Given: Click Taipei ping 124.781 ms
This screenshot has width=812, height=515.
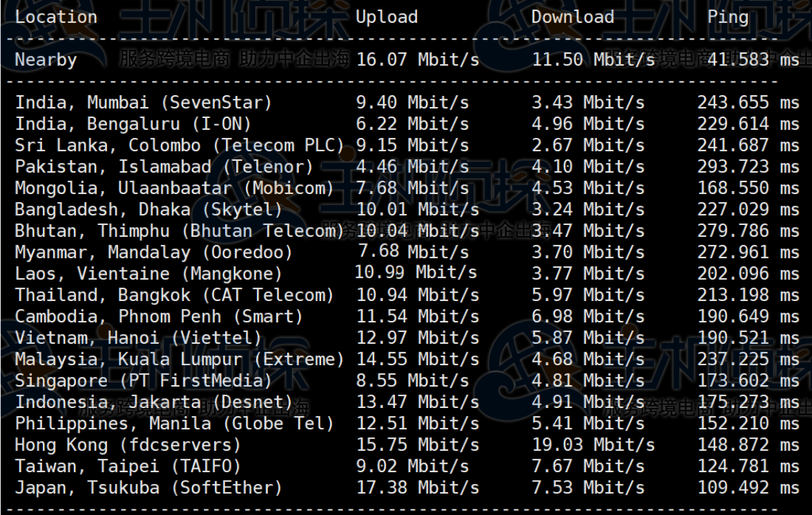Looking at the screenshot, I should [x=749, y=467].
